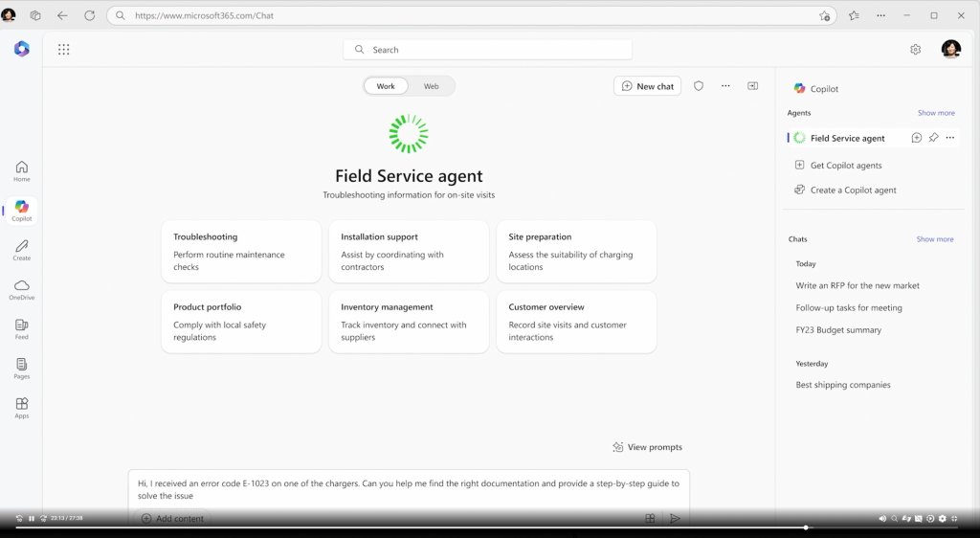The image size is (980, 538).
Task: Select the Customer overview prompt card
Action: point(576,322)
